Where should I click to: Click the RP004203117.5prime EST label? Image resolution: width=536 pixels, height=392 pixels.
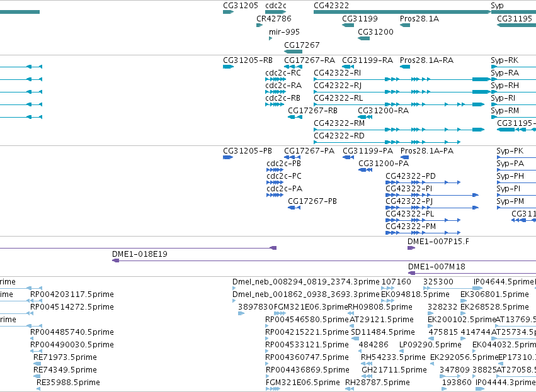[72, 294]
